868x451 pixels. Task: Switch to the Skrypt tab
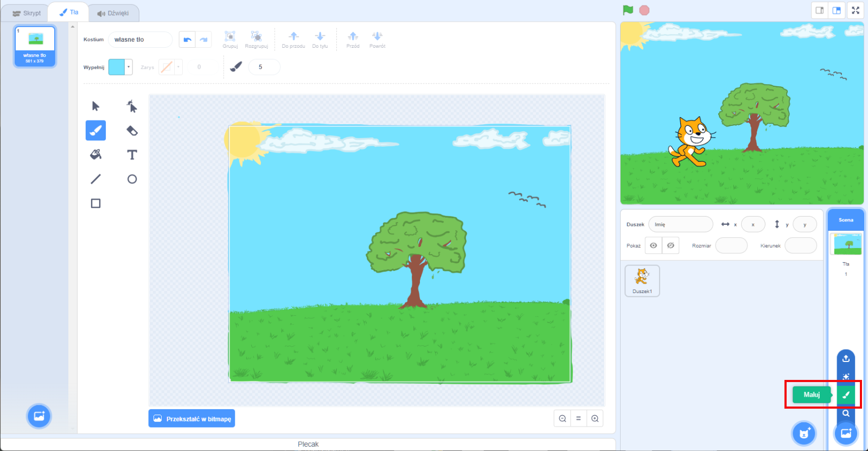point(27,13)
